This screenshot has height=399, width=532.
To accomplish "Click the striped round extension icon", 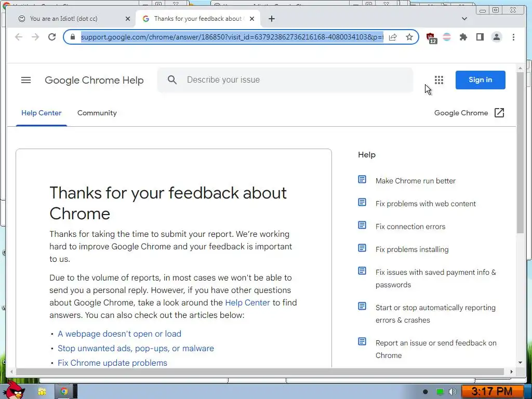I will point(447,37).
